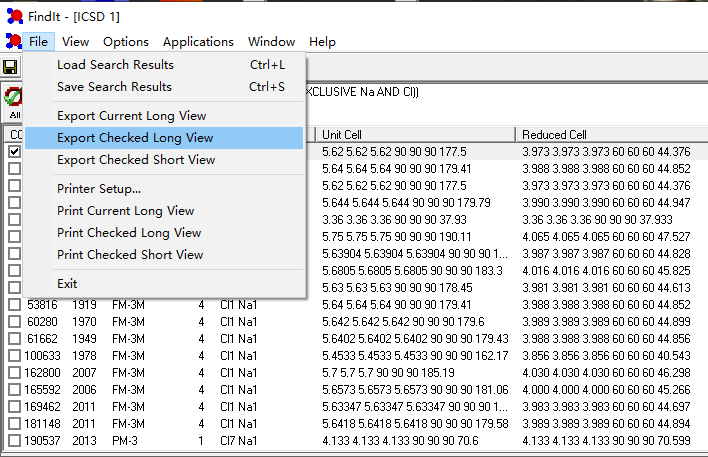Check the box for entry 61662
This screenshot has width=708, height=457.
click(x=14, y=339)
